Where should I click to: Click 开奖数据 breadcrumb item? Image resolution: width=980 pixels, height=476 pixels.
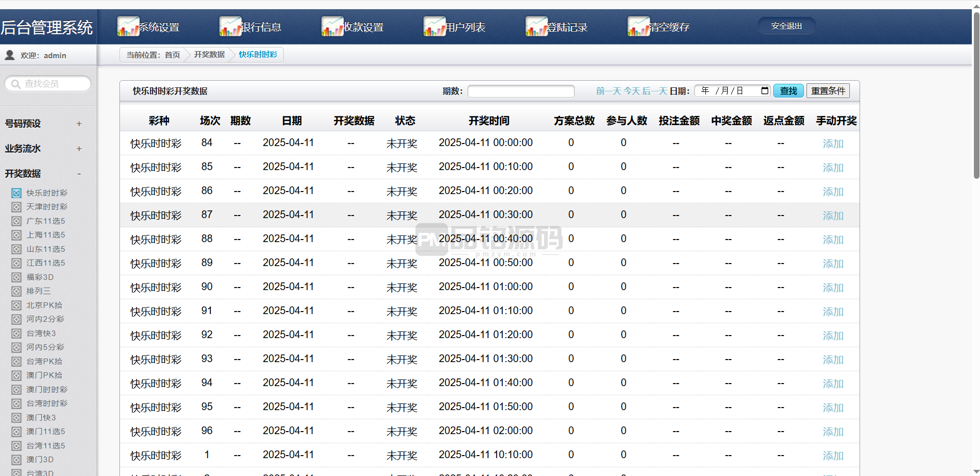pos(209,55)
